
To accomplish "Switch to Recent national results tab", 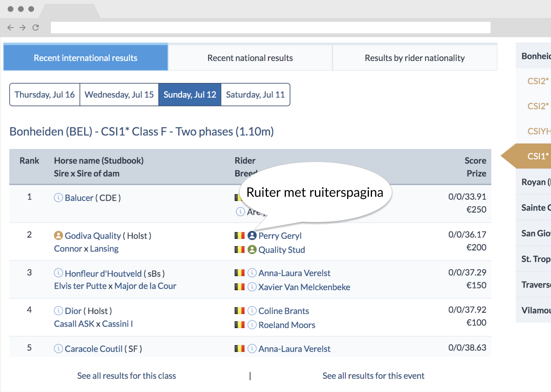I will pyautogui.click(x=250, y=58).
